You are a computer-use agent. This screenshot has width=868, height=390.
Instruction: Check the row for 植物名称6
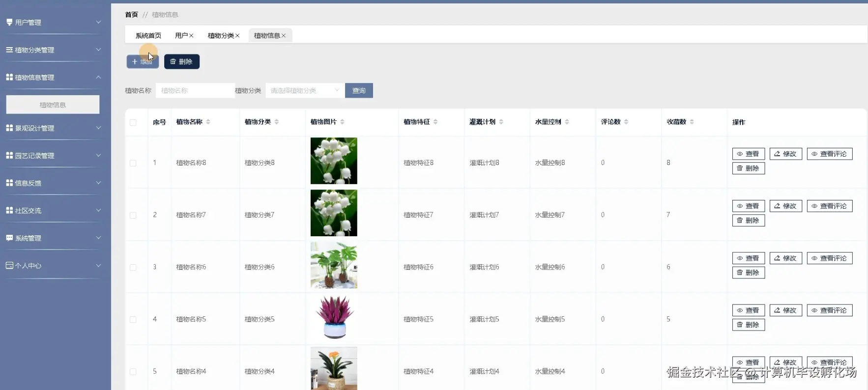(x=133, y=267)
